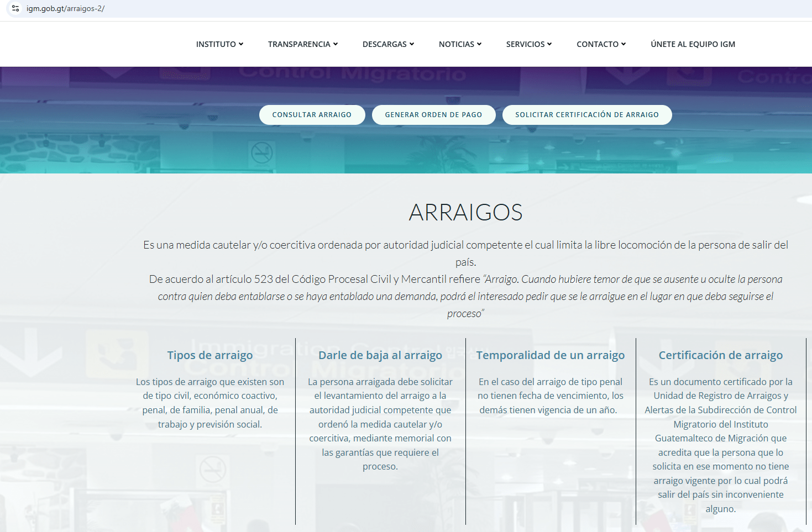Click the text 'trabajo y previsión social.'
Viewport: 812px width, 532px height.
210,424
